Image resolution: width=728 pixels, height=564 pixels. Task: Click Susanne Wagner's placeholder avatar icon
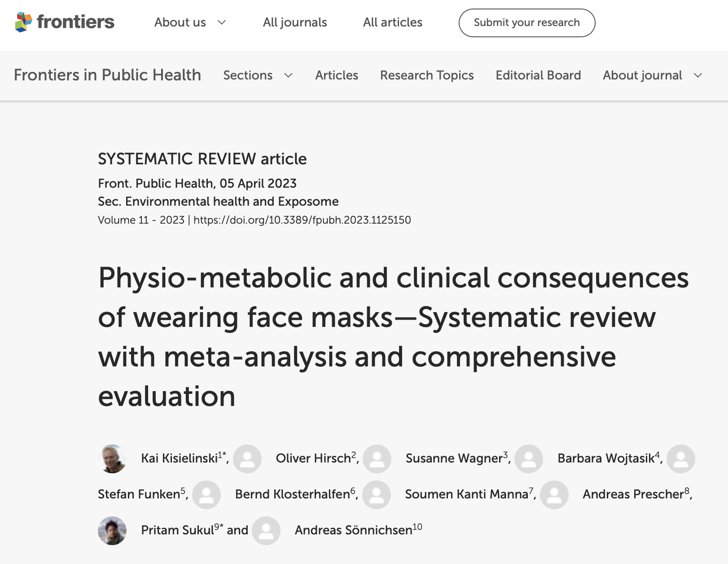click(x=377, y=459)
